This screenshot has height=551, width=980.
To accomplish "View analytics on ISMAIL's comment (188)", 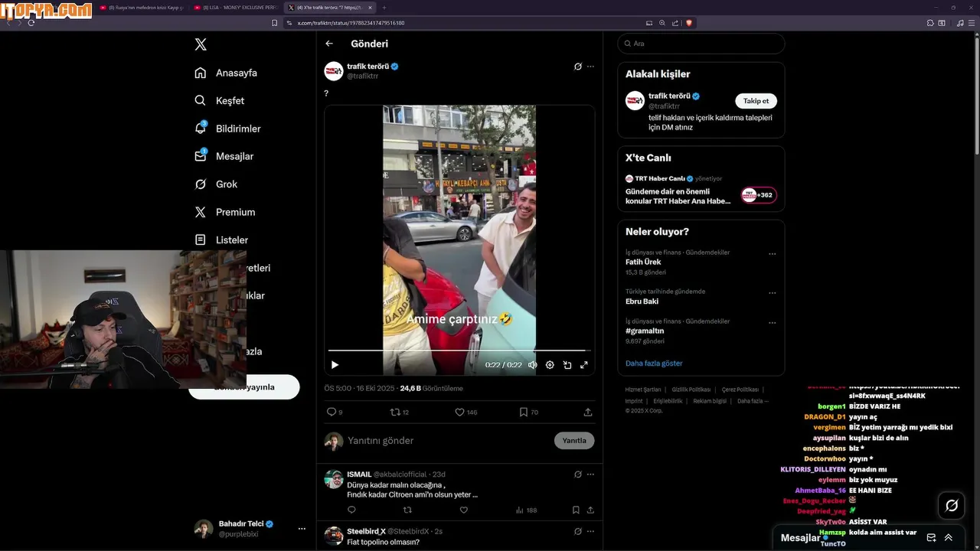I will [526, 510].
